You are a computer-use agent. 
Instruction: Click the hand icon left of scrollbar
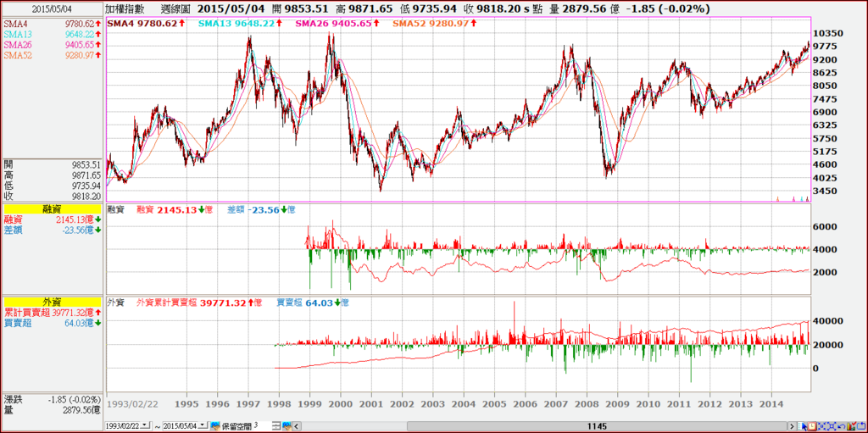point(287,426)
